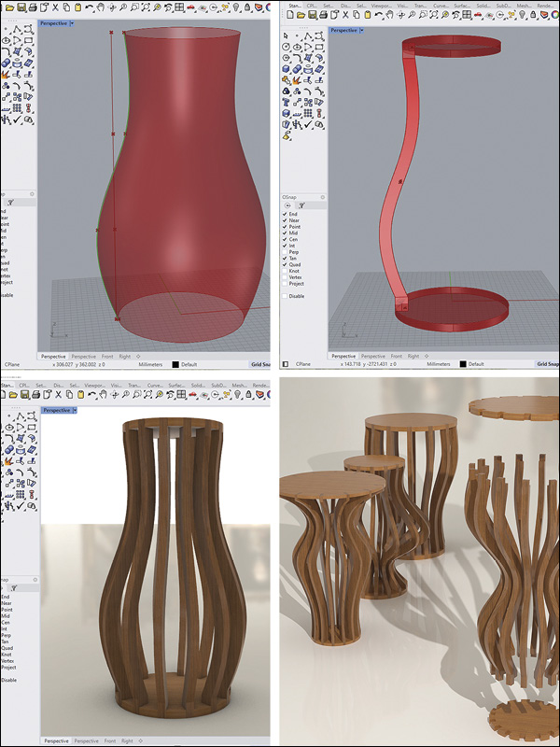Enable Perp osnap in red S-strip window
Viewport: 560px width, 747px height.
pos(285,251)
